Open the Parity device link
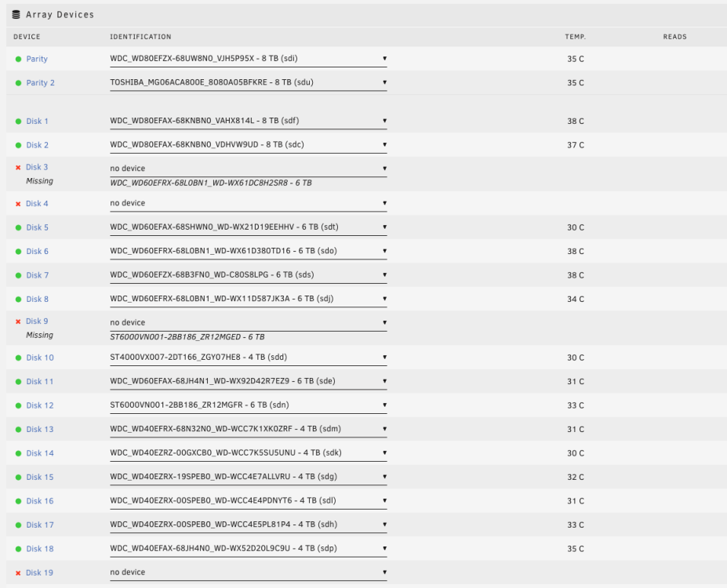Image resolution: width=727 pixels, height=588 pixels. pyautogui.click(x=37, y=60)
